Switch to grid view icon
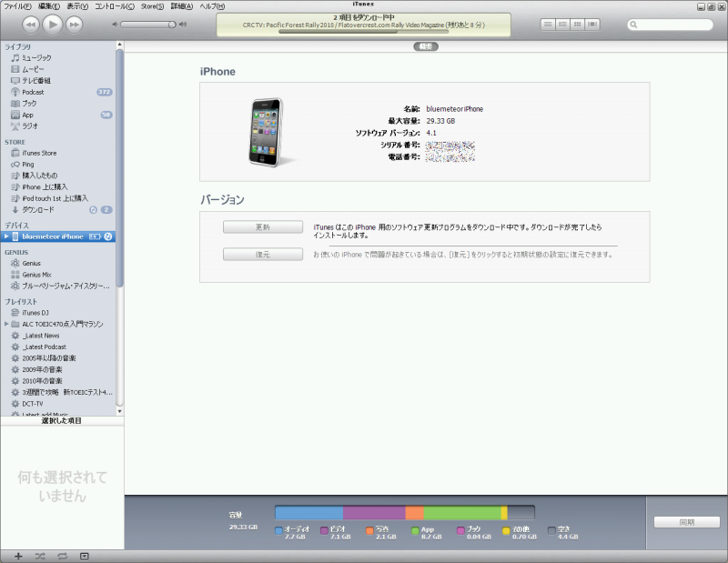Screen dimensions: 728x563 click(577, 25)
